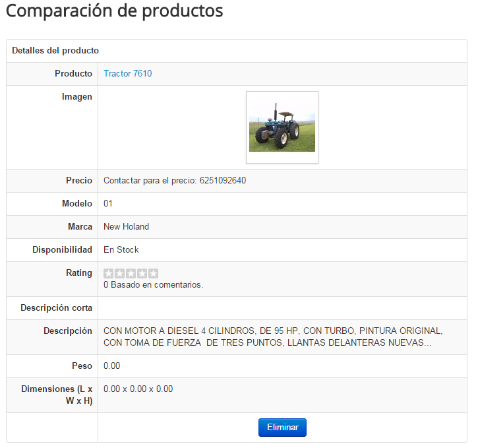The height and width of the screenshot is (448, 478).
Task: Select the 'Comparación de productos' heading
Action: pyautogui.click(x=114, y=11)
